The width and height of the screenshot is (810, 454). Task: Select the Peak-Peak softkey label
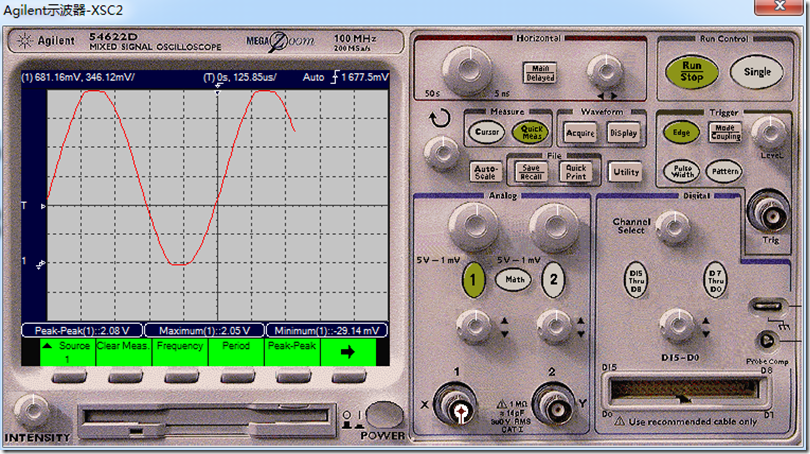click(x=292, y=352)
